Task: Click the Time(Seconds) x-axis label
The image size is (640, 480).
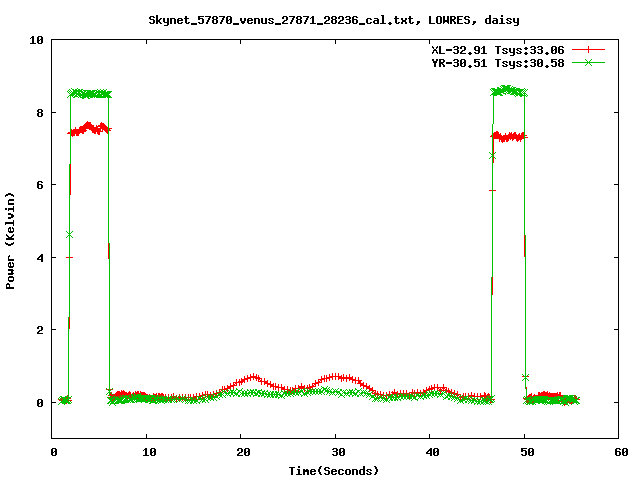Action: click(x=334, y=471)
